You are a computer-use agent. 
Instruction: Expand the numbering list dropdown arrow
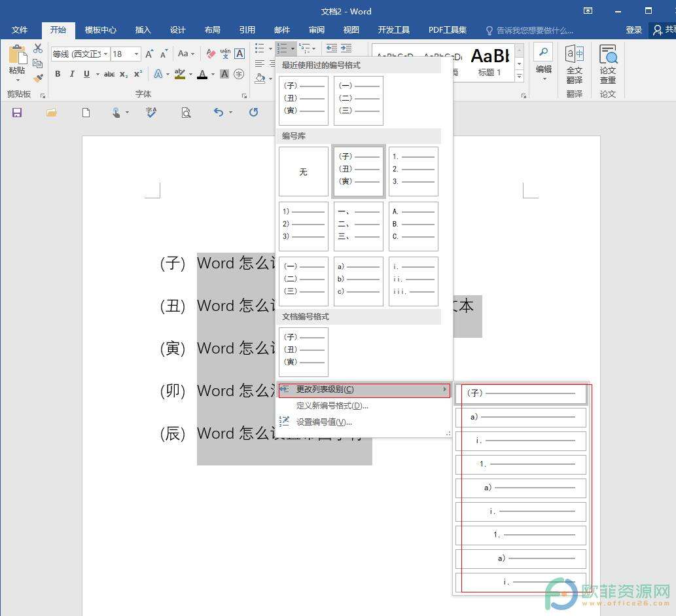pyautogui.click(x=293, y=48)
